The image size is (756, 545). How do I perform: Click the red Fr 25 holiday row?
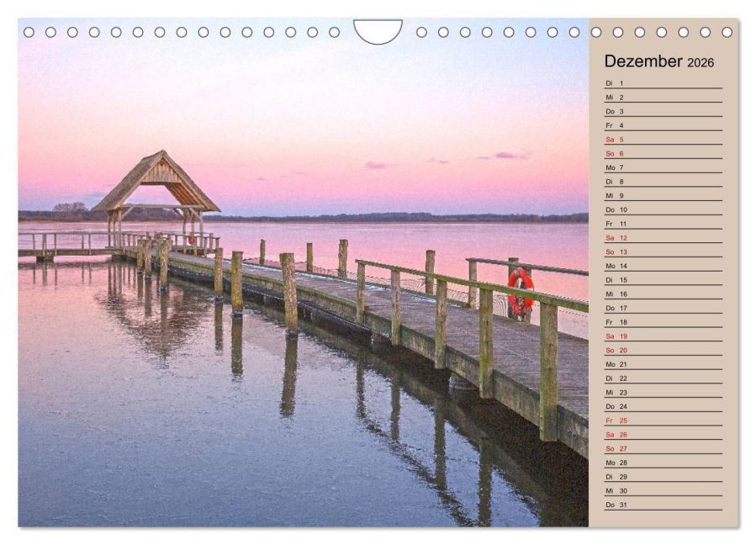(x=663, y=421)
